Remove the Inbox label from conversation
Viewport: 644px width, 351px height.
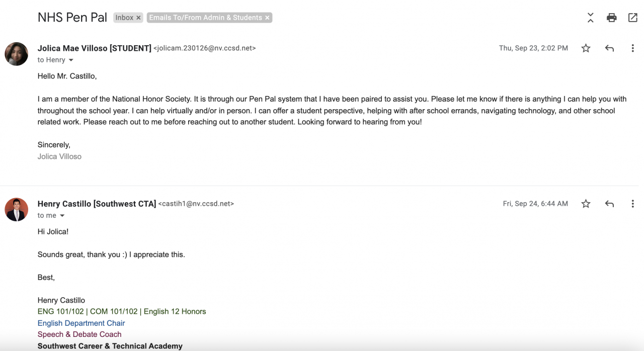click(x=139, y=18)
